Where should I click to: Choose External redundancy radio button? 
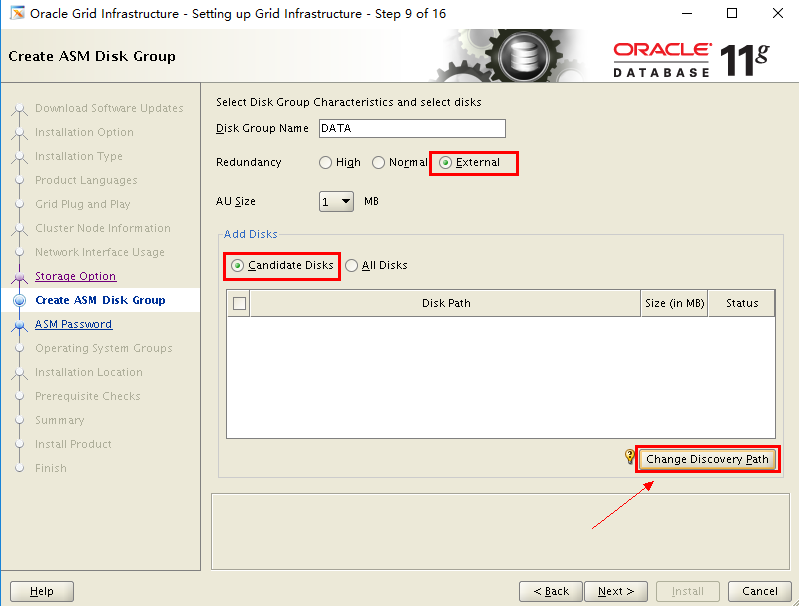(x=445, y=163)
